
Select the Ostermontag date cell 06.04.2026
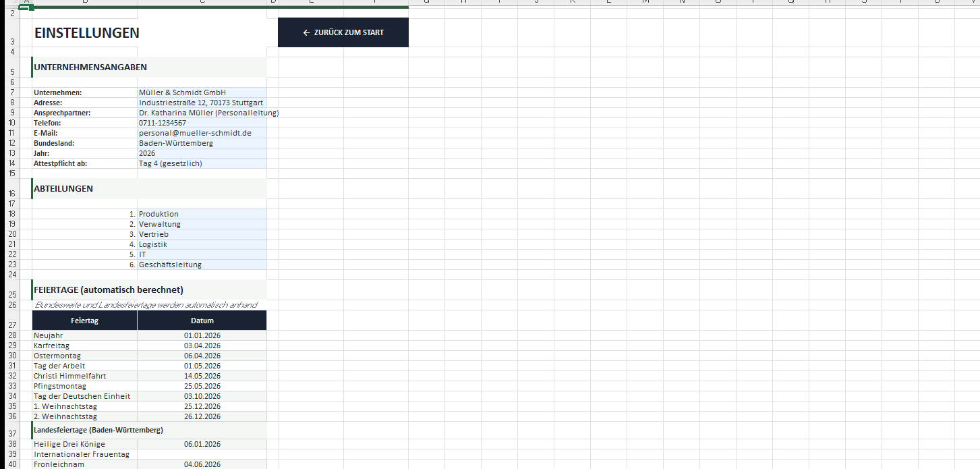(x=202, y=356)
